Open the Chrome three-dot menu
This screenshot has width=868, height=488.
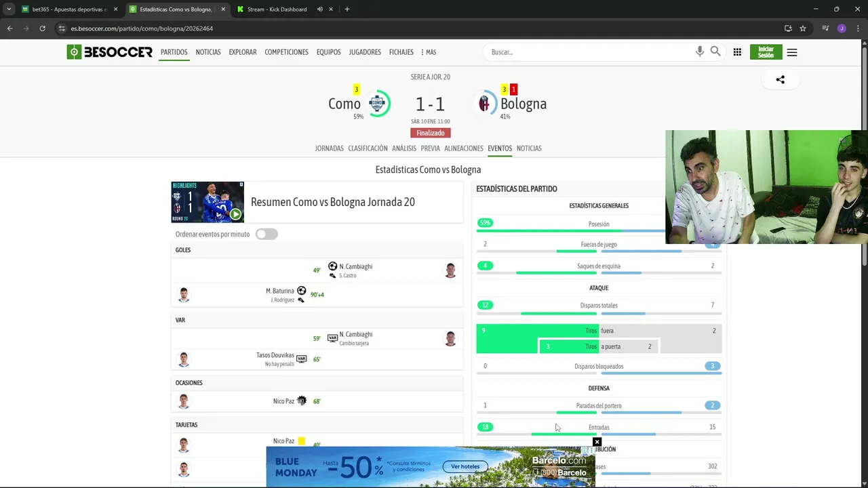point(858,28)
